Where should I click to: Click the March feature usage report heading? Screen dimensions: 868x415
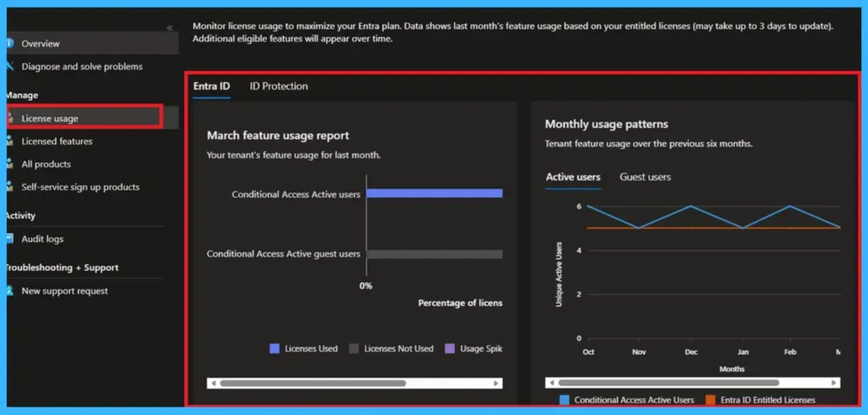click(x=278, y=136)
